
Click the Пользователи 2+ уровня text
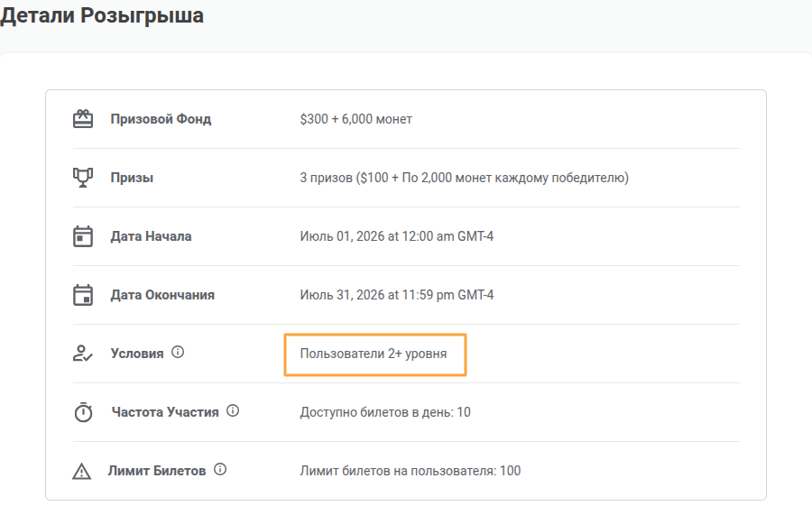tap(374, 354)
